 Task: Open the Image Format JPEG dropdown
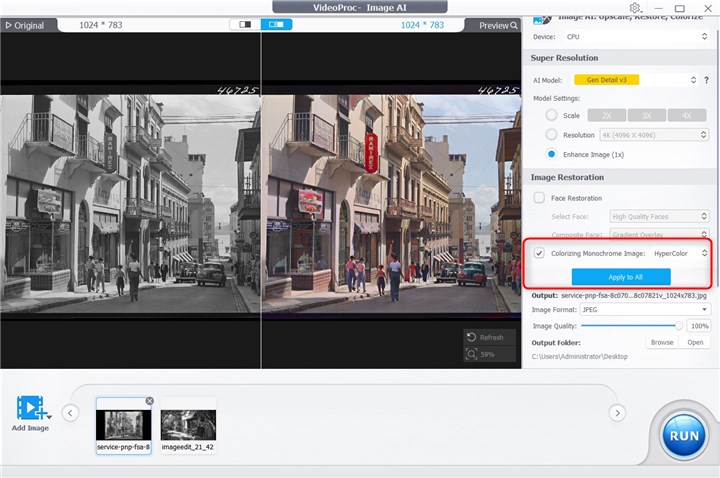click(x=646, y=310)
